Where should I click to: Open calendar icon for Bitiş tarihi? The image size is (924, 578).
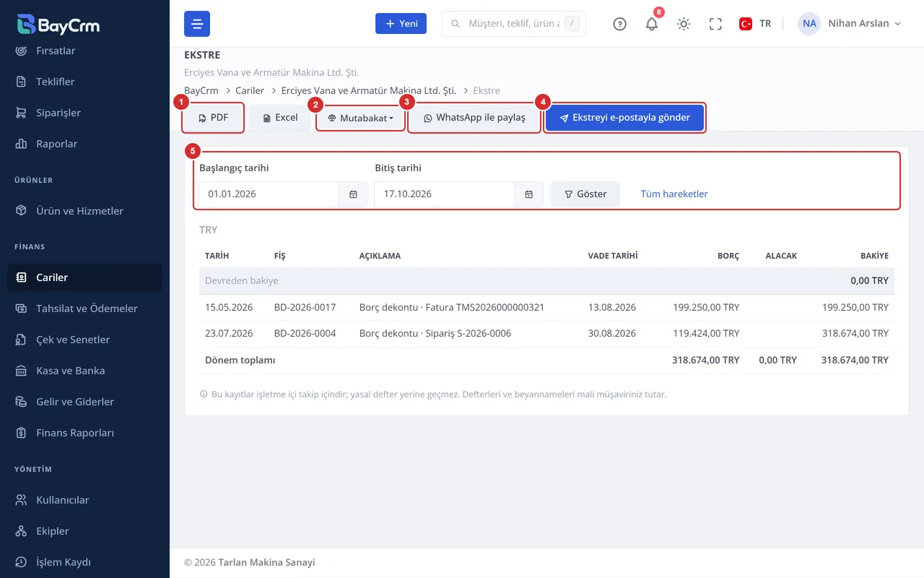pos(529,194)
